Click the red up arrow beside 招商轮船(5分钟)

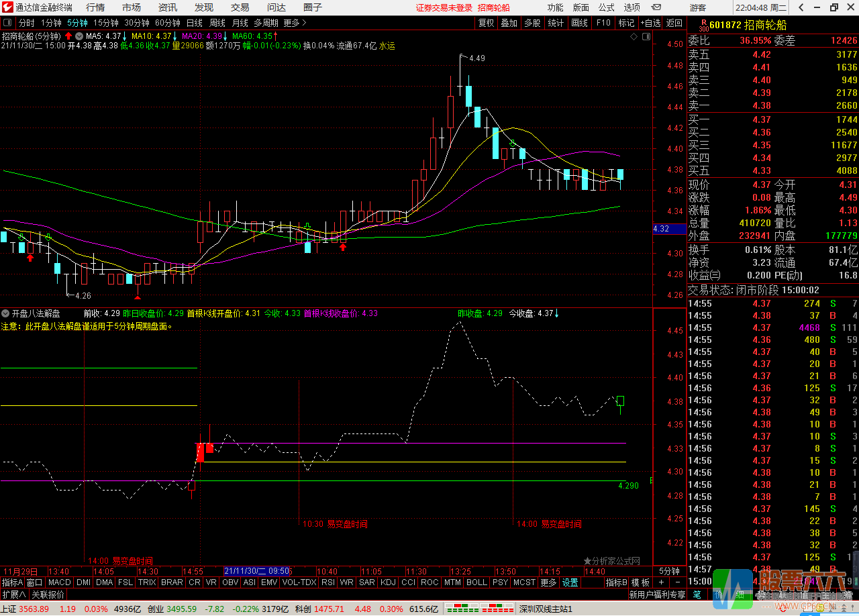68,36
